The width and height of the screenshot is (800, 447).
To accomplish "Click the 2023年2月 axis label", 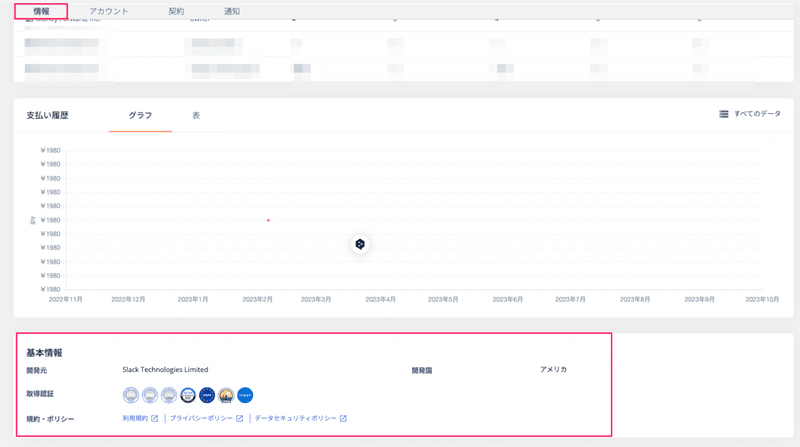I will [258, 300].
